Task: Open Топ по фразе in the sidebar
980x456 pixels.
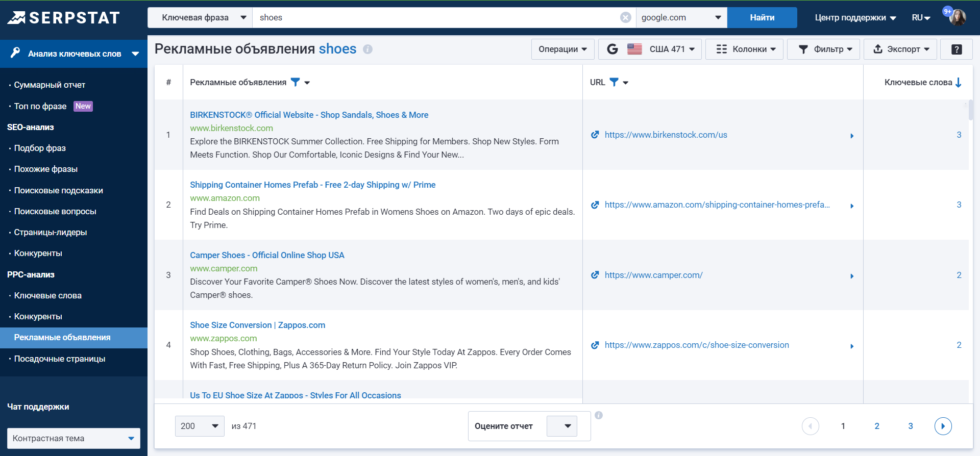Action: point(40,106)
